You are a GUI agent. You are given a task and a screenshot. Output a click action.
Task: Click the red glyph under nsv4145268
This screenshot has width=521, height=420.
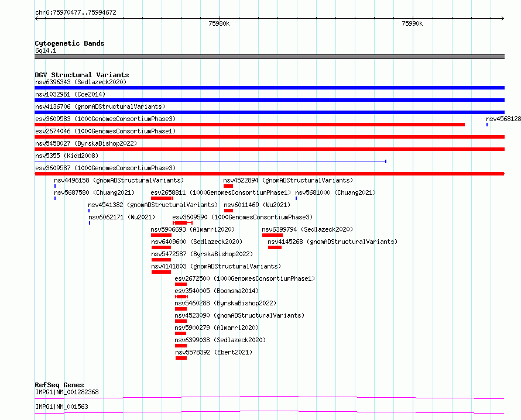click(275, 247)
